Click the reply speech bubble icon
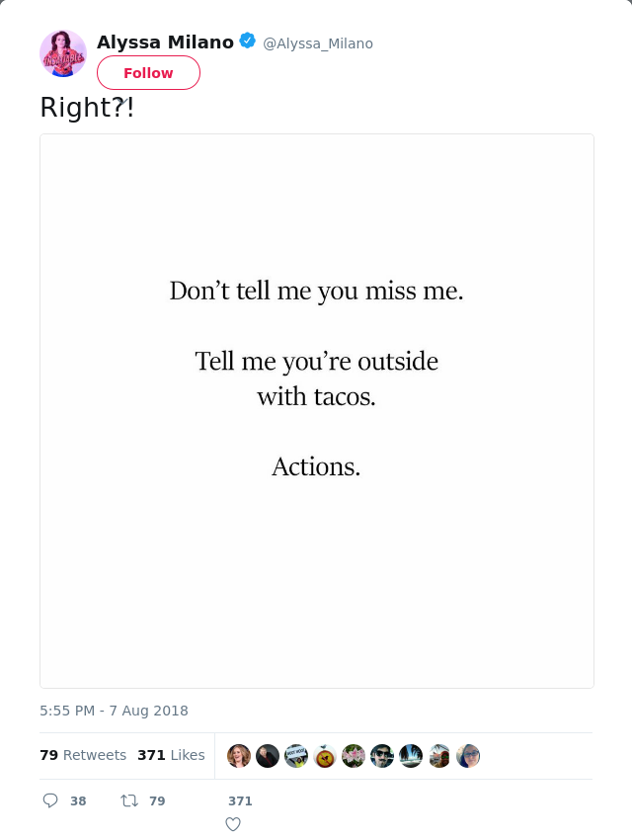The width and height of the screenshot is (632, 840). 50,800
